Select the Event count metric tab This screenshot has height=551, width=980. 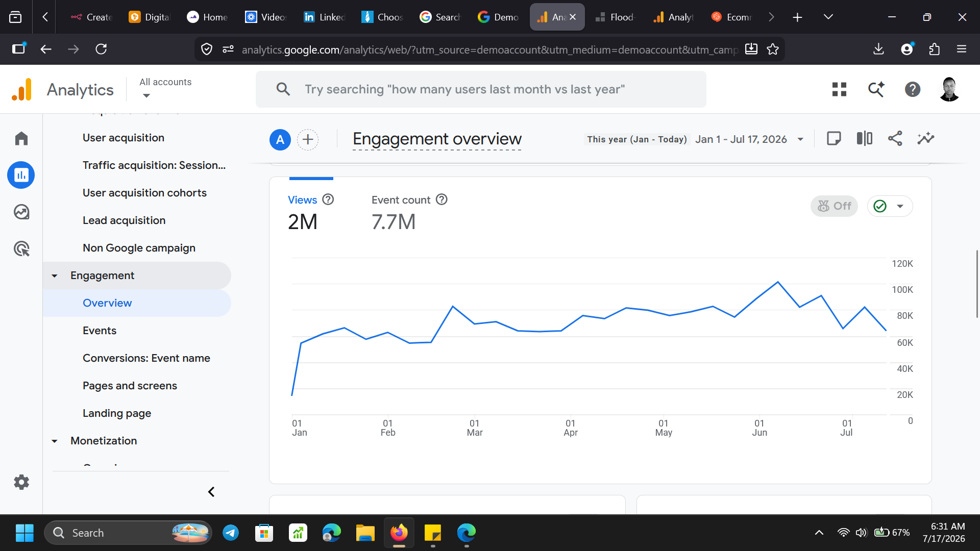tap(409, 213)
